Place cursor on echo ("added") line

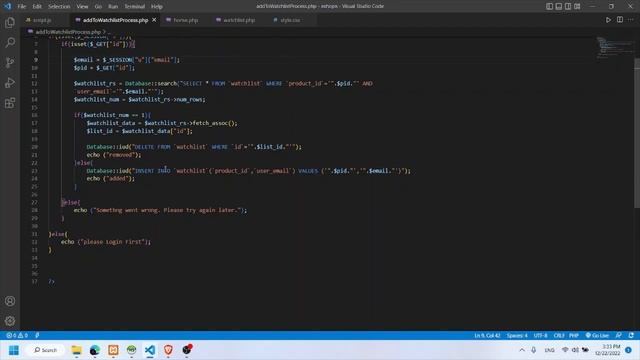pos(110,178)
